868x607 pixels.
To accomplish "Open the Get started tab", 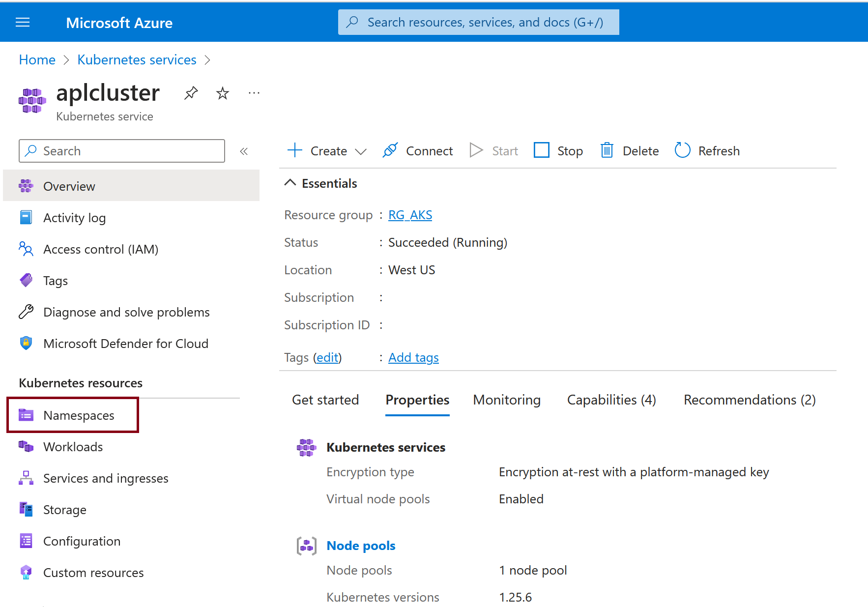I will [x=325, y=400].
